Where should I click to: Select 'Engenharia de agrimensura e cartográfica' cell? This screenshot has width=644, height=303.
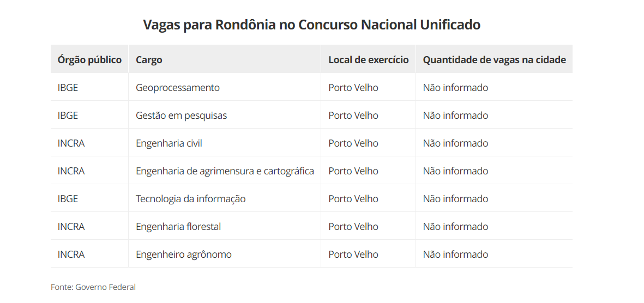pyautogui.click(x=225, y=171)
